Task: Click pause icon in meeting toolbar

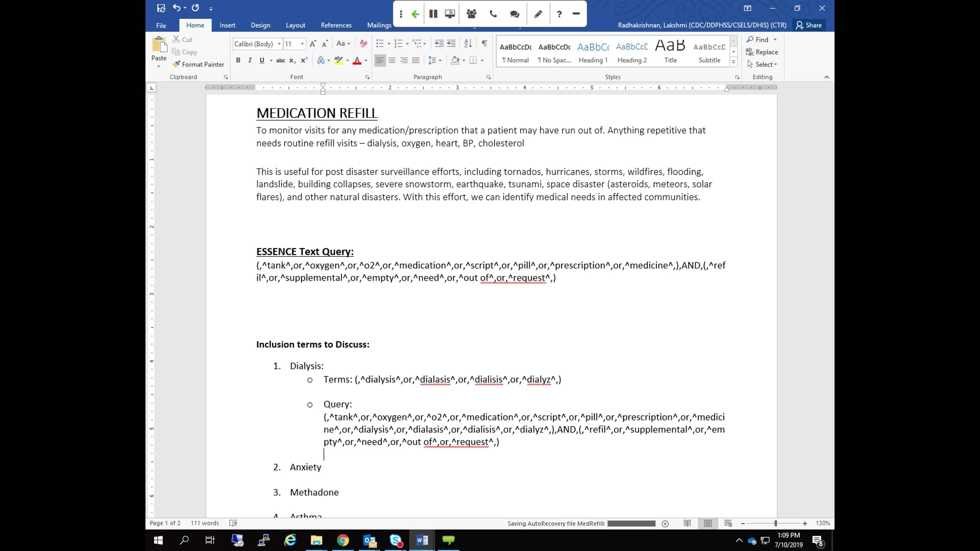Action: point(433,14)
